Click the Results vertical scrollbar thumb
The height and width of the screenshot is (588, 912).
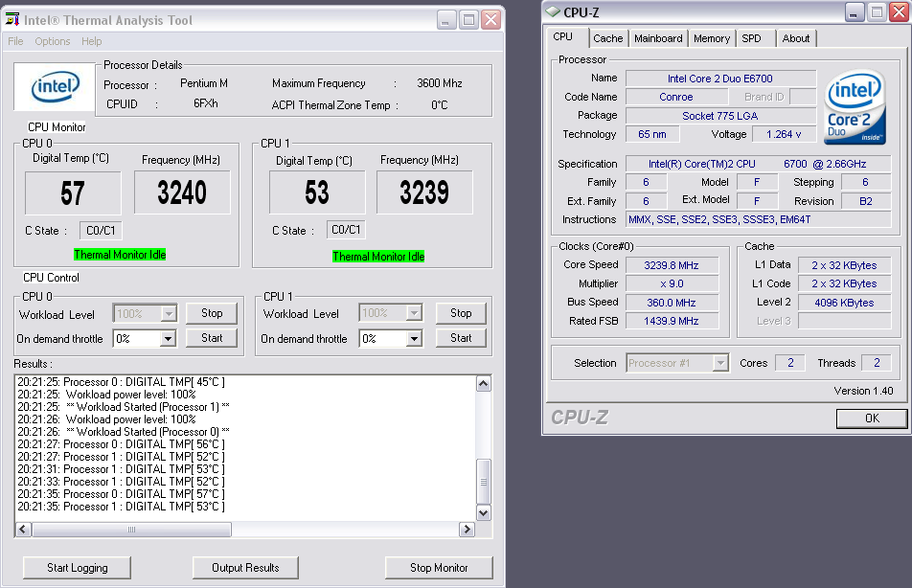tap(484, 482)
